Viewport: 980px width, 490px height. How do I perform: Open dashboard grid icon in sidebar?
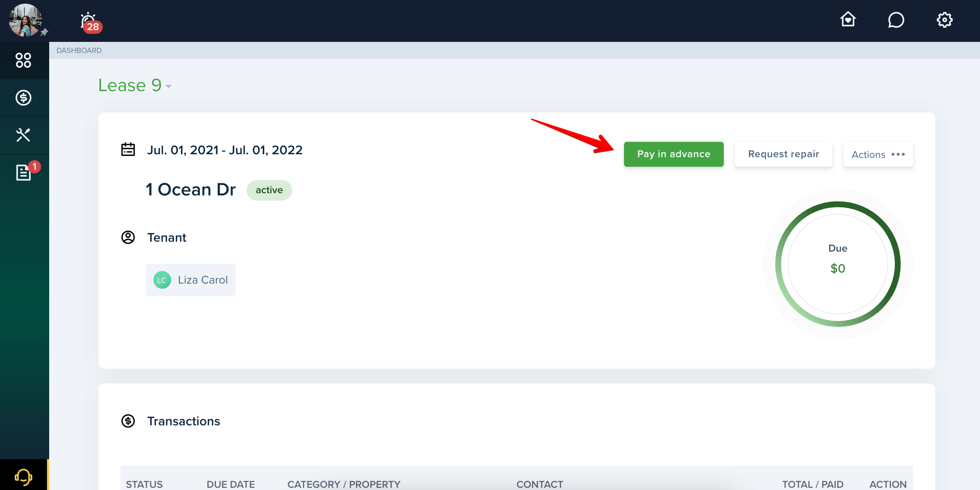click(23, 60)
